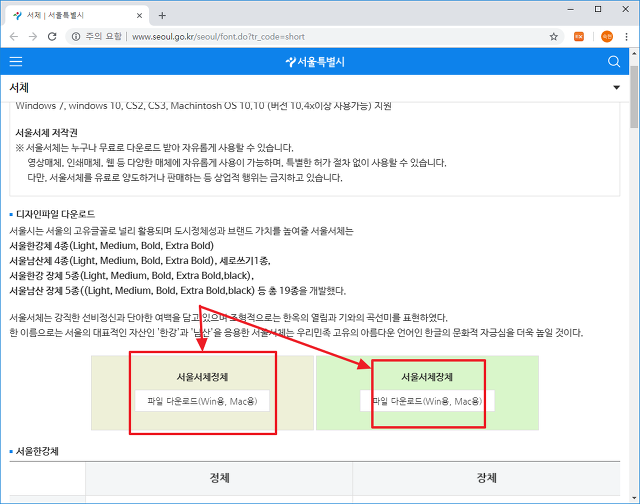This screenshot has width=640, height=504.
Task: Click the 서울서체장체 card title
Action: 427,377
